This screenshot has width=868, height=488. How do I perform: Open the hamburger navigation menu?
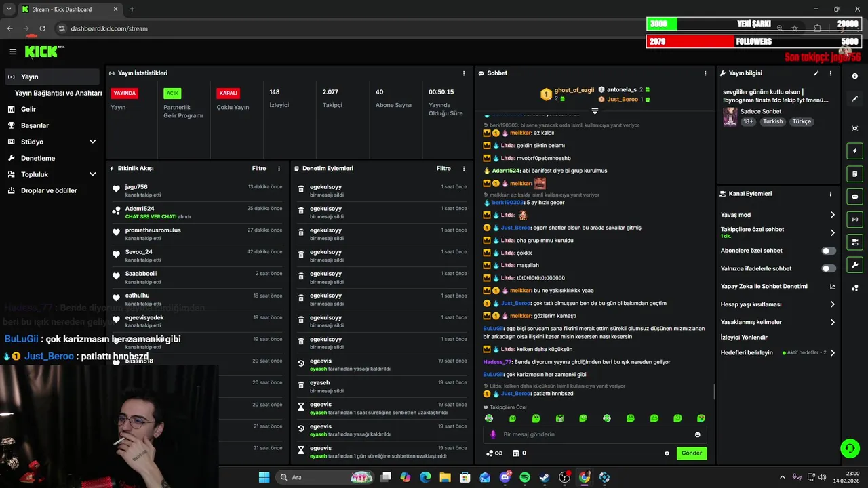(x=13, y=52)
